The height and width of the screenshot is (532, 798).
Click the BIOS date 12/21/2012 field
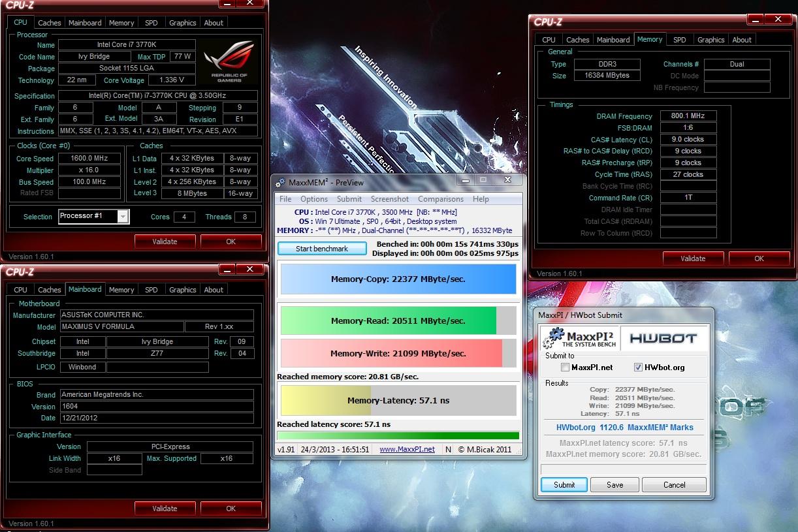[x=157, y=418]
